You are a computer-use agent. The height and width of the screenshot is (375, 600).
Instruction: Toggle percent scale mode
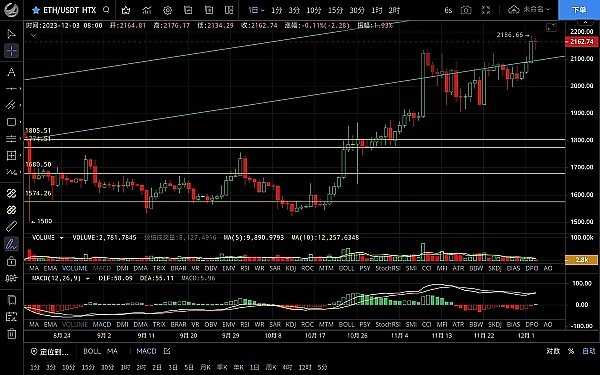coord(571,351)
